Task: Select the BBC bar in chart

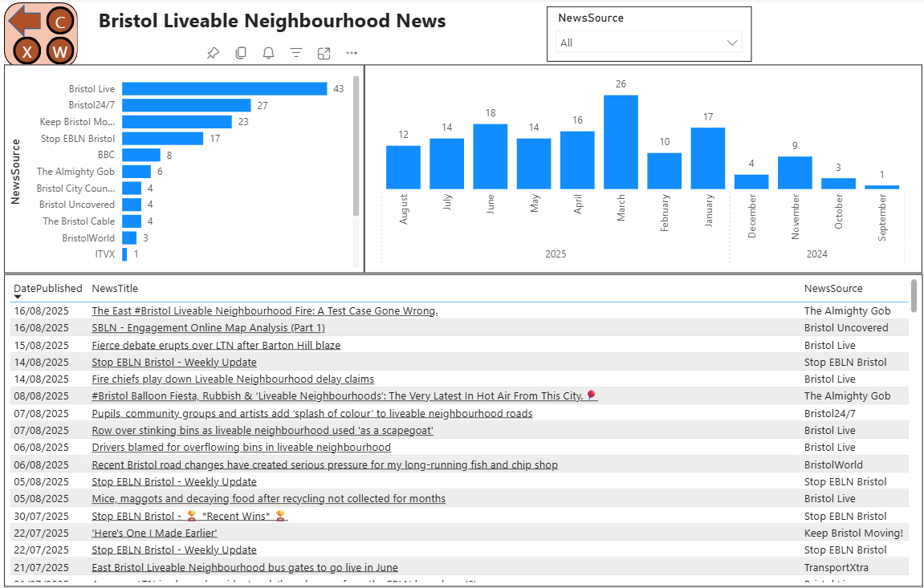Action: pyautogui.click(x=141, y=155)
